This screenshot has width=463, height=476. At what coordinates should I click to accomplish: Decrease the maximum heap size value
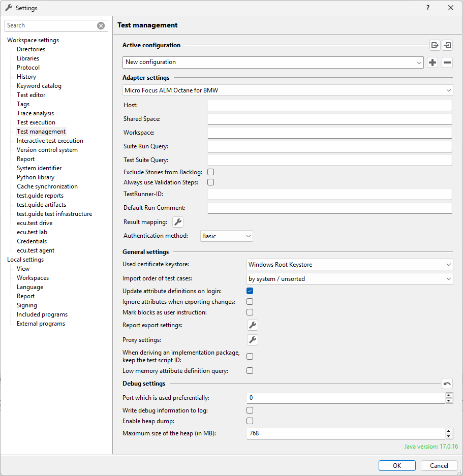pyautogui.click(x=449, y=436)
